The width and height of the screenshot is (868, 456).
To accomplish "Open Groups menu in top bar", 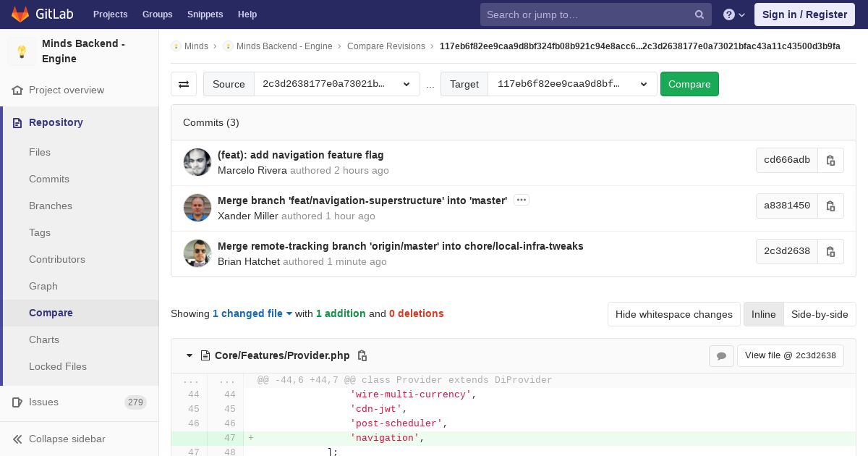I will click(157, 14).
